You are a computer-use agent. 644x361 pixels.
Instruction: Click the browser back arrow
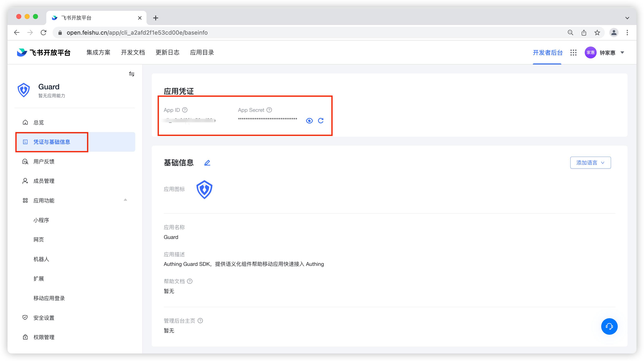pos(17,33)
